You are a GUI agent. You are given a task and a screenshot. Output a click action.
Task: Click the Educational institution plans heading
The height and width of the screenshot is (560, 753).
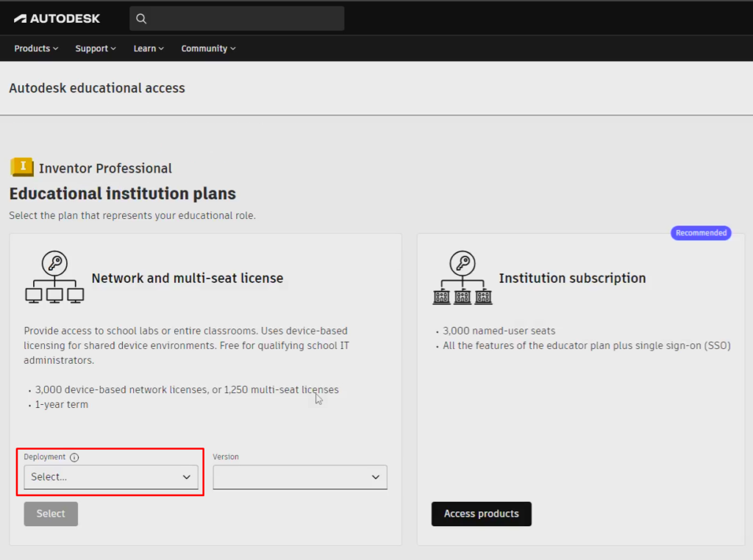[123, 193]
